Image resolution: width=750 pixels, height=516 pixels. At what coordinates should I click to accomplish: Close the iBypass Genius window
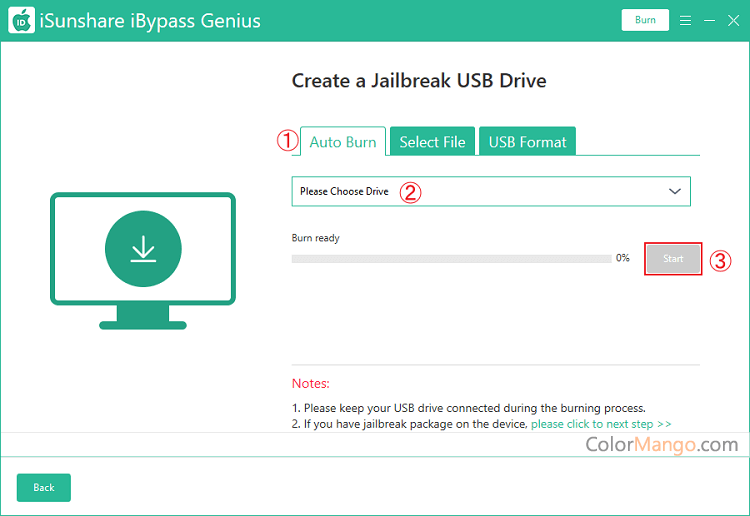tap(734, 21)
